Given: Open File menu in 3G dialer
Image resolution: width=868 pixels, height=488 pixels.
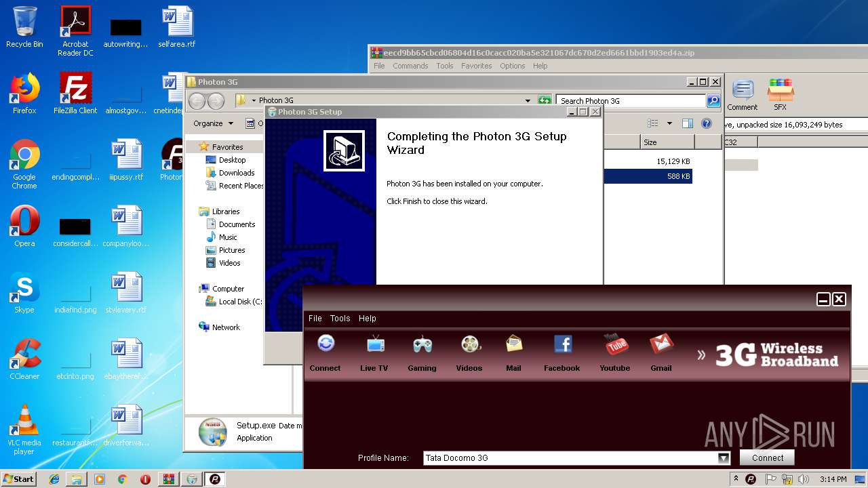Looking at the screenshot, I should 315,319.
